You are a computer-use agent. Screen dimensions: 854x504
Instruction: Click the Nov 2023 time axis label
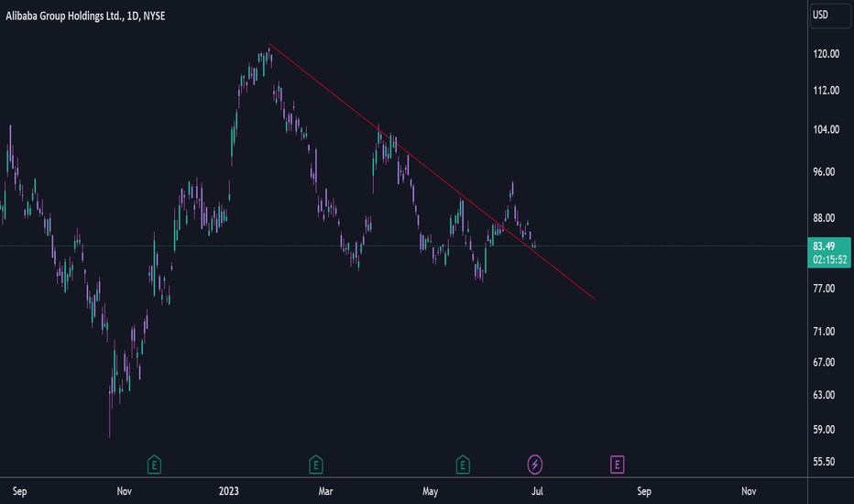coord(749,491)
